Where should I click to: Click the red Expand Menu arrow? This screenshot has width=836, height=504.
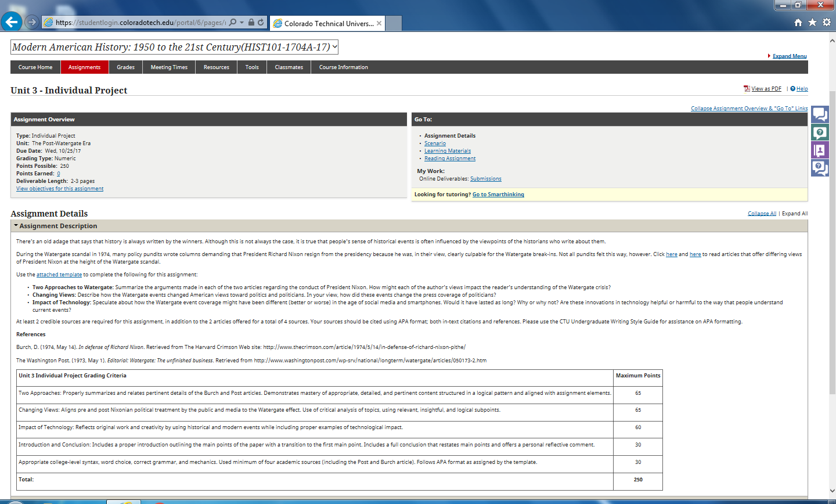pos(769,56)
